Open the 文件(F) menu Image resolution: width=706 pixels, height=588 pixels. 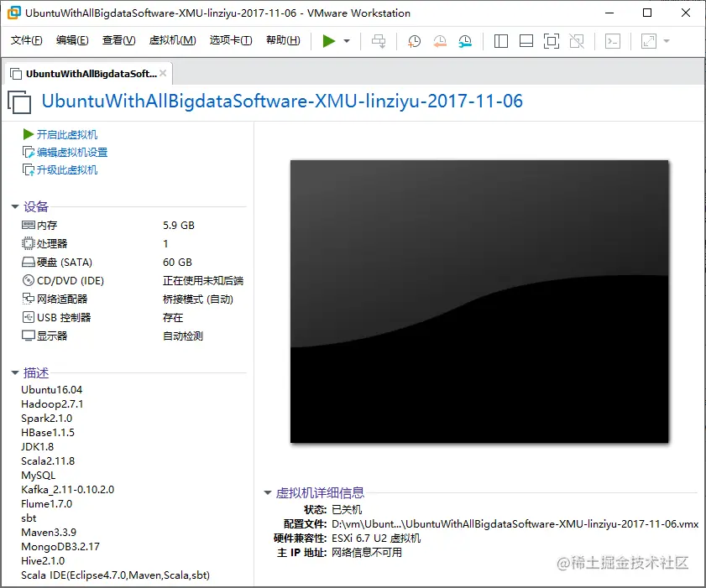click(27, 40)
